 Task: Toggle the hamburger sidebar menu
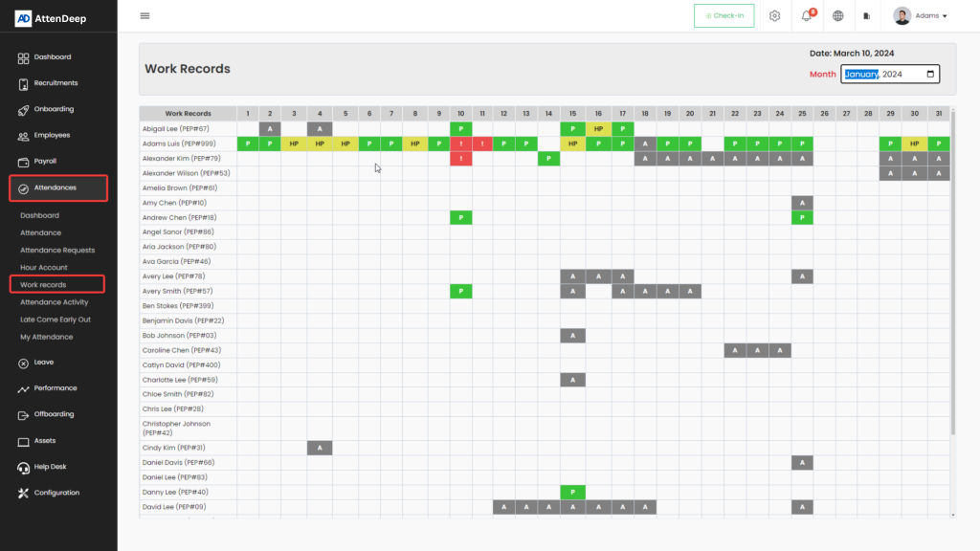145,16
